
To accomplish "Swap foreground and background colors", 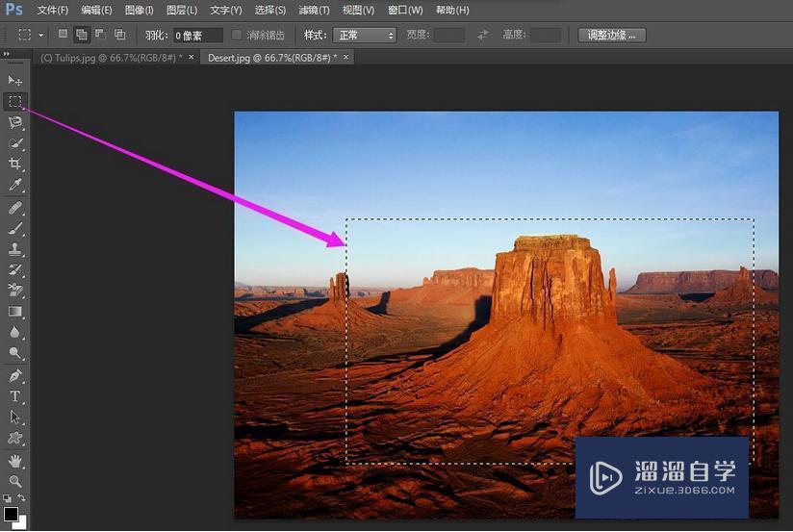I will point(21,498).
